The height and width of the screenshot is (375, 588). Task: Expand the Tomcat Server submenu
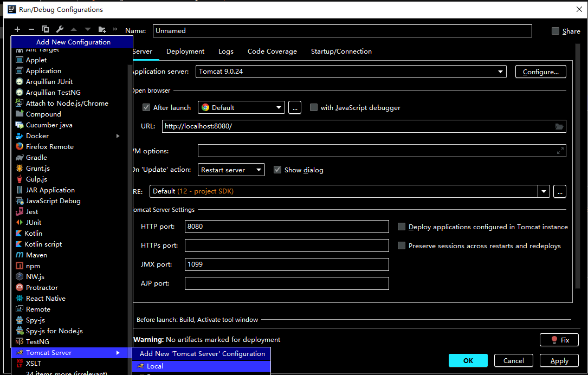pyautogui.click(x=71, y=353)
